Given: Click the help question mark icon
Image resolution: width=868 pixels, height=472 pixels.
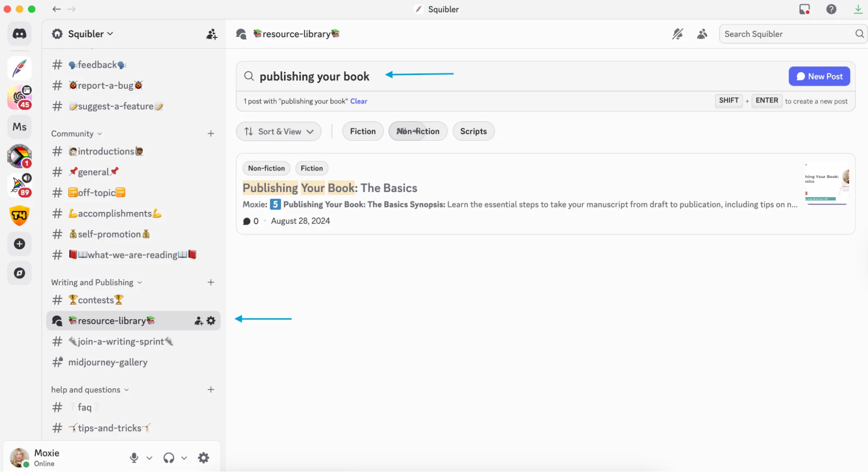Looking at the screenshot, I should [831, 9].
